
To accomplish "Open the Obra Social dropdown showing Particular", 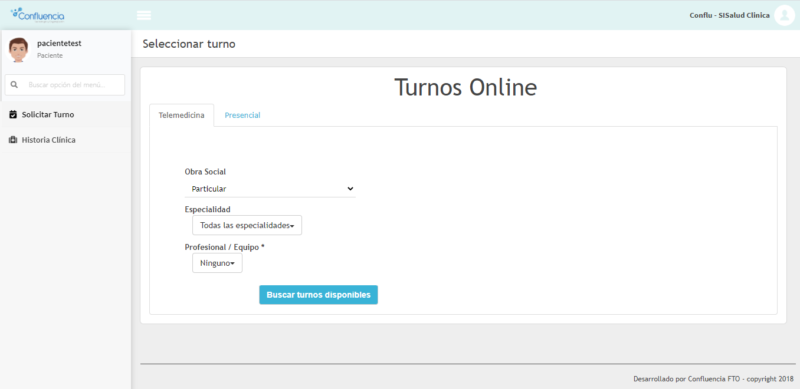I will pyautogui.click(x=270, y=189).
